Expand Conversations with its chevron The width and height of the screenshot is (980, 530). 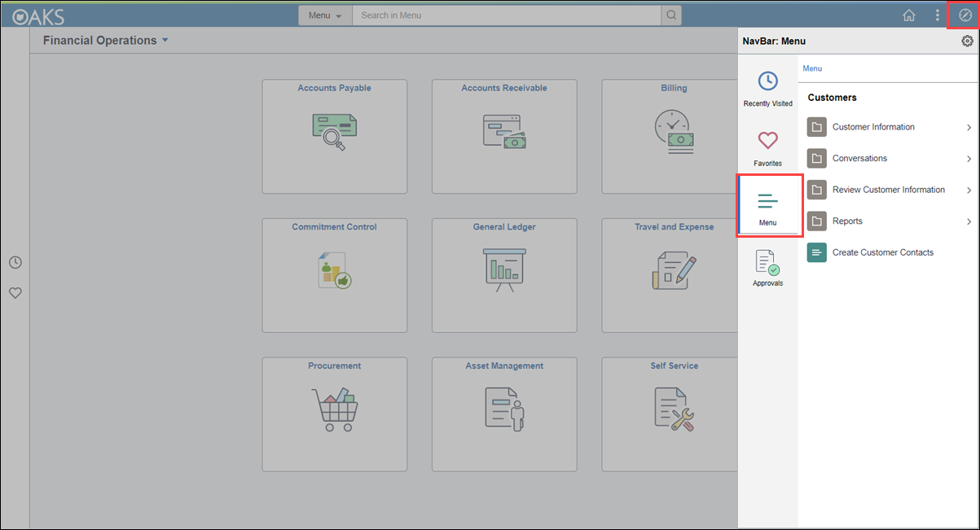(x=969, y=159)
